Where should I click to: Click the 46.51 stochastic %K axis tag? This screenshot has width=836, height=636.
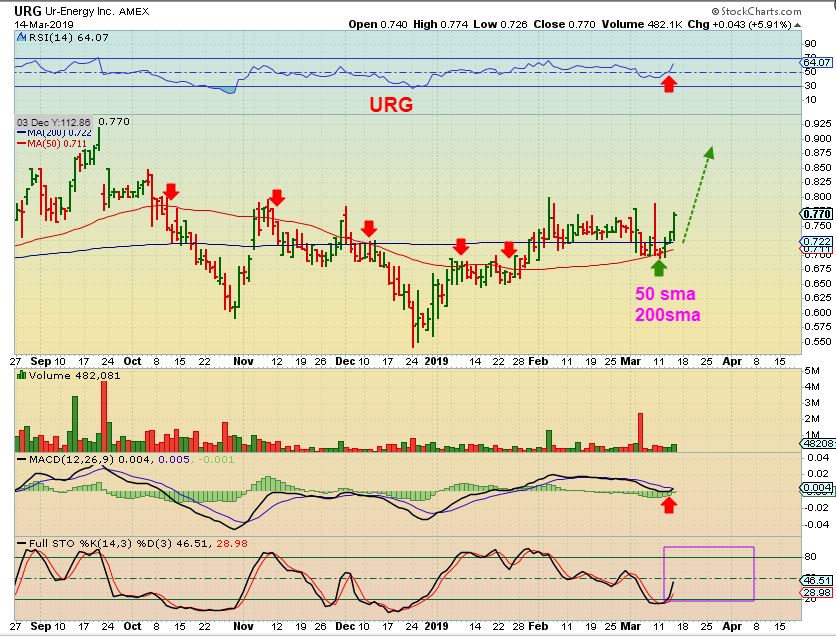click(816, 581)
